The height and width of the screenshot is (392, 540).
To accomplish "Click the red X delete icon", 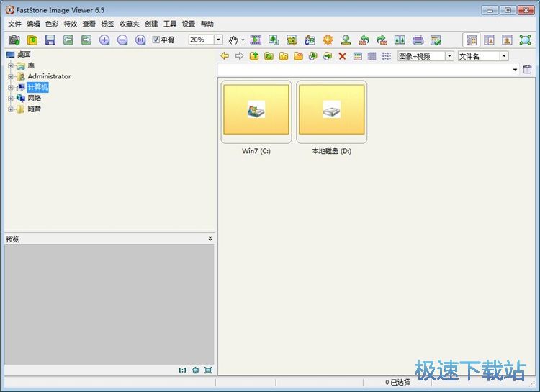I will tap(342, 56).
